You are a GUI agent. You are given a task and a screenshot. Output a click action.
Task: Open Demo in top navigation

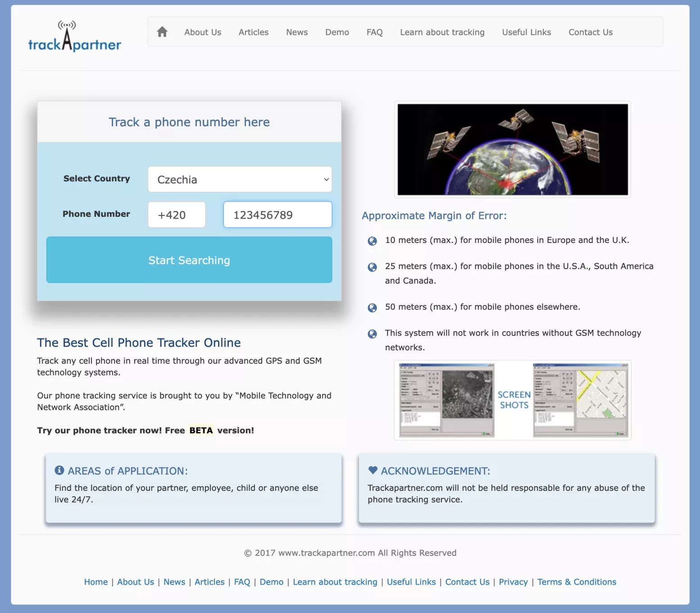pyautogui.click(x=337, y=32)
